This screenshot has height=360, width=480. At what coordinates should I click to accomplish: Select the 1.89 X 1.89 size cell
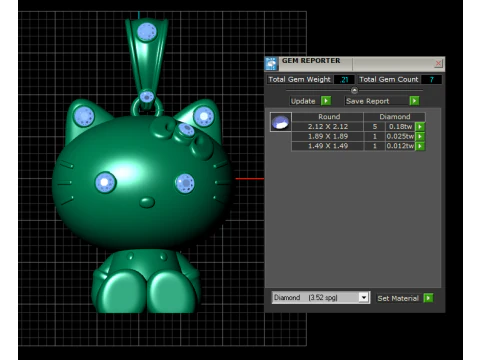pos(328,136)
